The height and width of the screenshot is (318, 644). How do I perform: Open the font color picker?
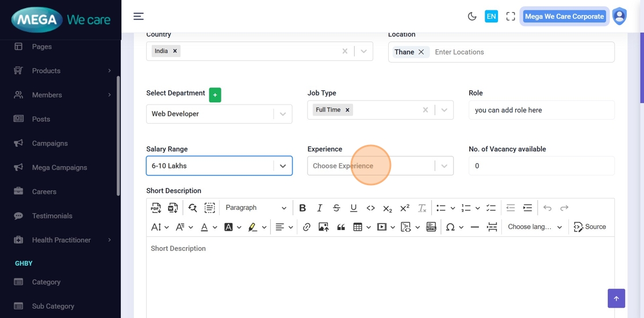point(204,227)
